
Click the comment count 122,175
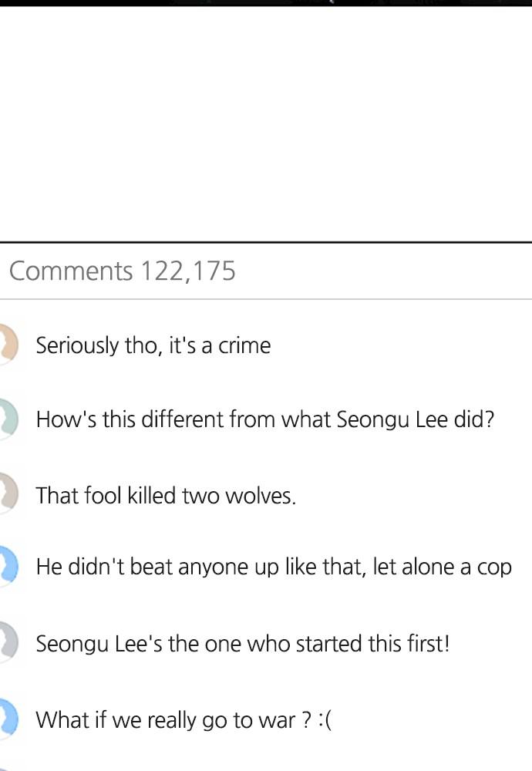[187, 271]
